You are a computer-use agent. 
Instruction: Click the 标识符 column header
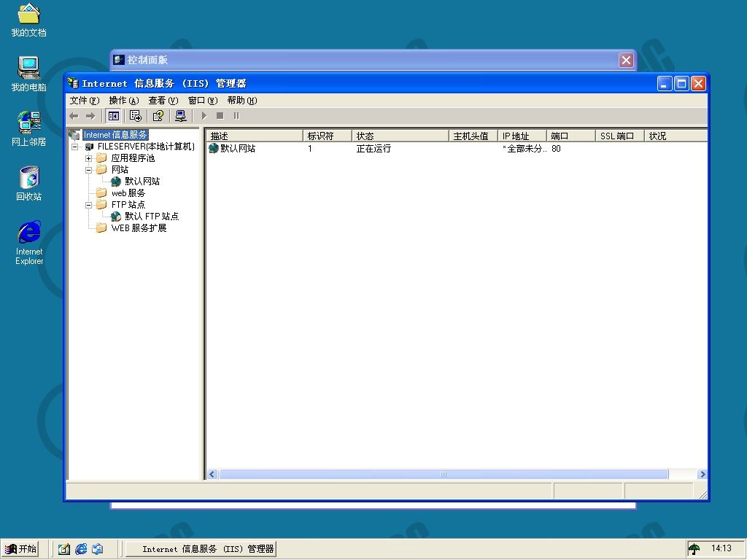click(x=328, y=136)
